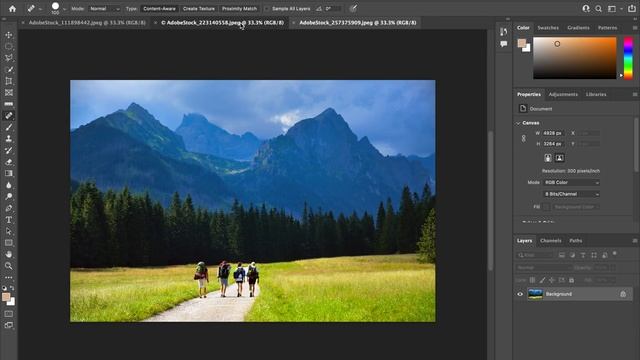This screenshot has width=640, height=360.
Task: Open the Edit Toolbar three-dots menu
Action: point(9,278)
